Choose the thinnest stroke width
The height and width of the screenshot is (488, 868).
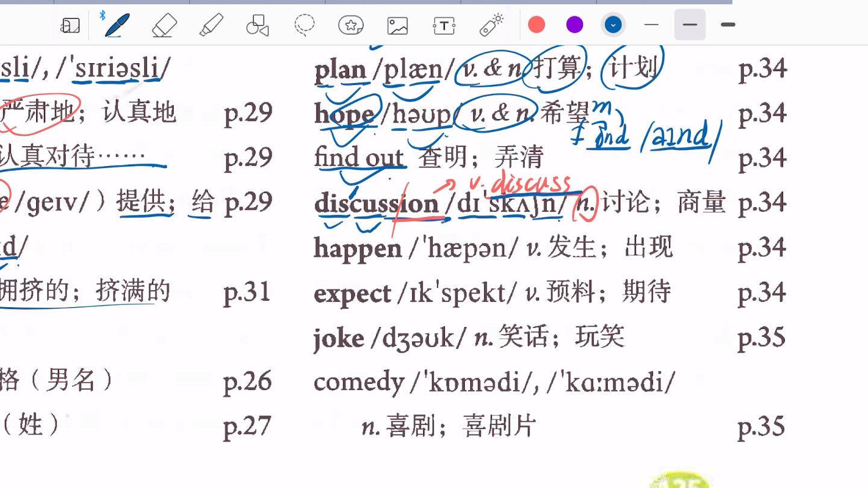652,25
